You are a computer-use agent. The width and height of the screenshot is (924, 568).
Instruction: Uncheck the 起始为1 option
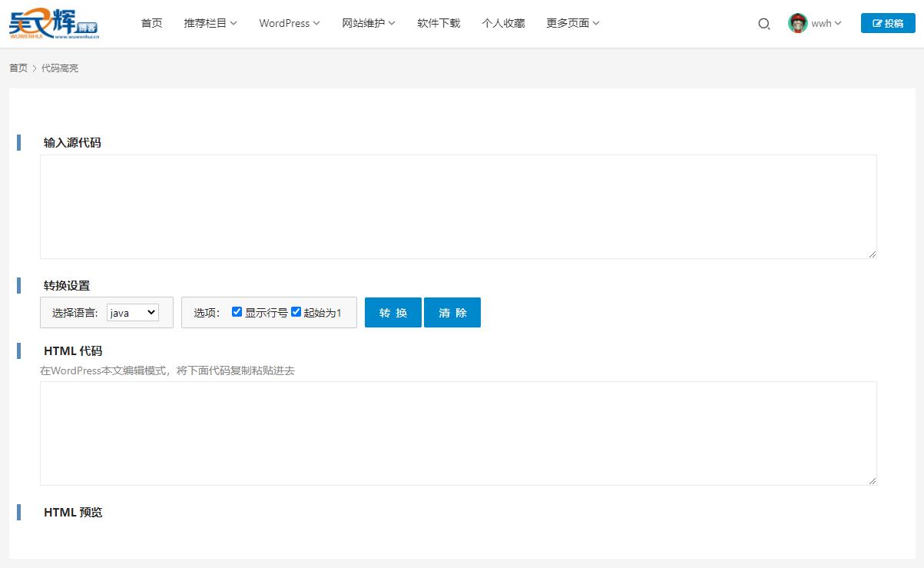coord(296,312)
